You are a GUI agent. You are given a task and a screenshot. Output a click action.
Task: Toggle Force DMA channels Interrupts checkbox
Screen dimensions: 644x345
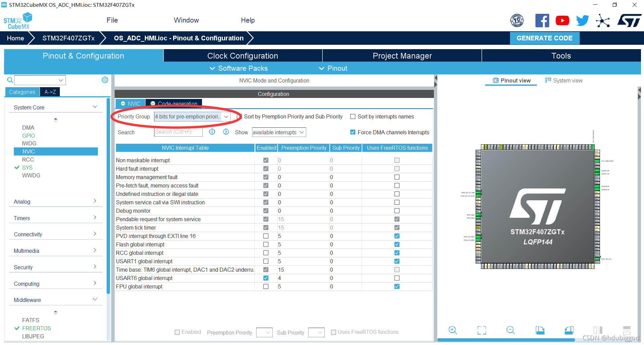[x=353, y=132]
